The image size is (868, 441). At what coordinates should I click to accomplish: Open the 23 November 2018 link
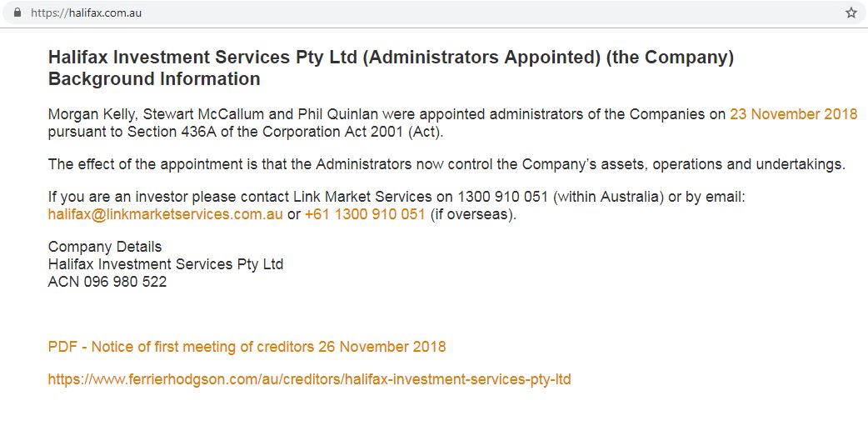793,114
